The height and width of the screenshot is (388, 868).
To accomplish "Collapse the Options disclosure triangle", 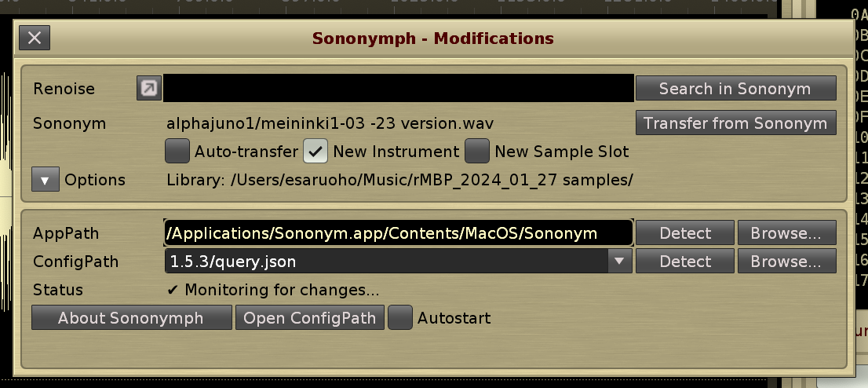I will (x=45, y=180).
